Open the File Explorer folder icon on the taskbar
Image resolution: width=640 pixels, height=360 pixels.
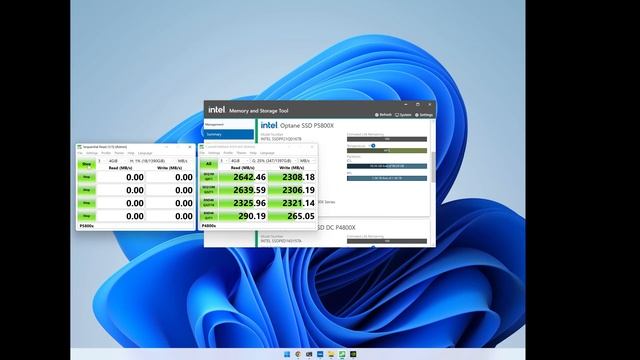(331, 354)
